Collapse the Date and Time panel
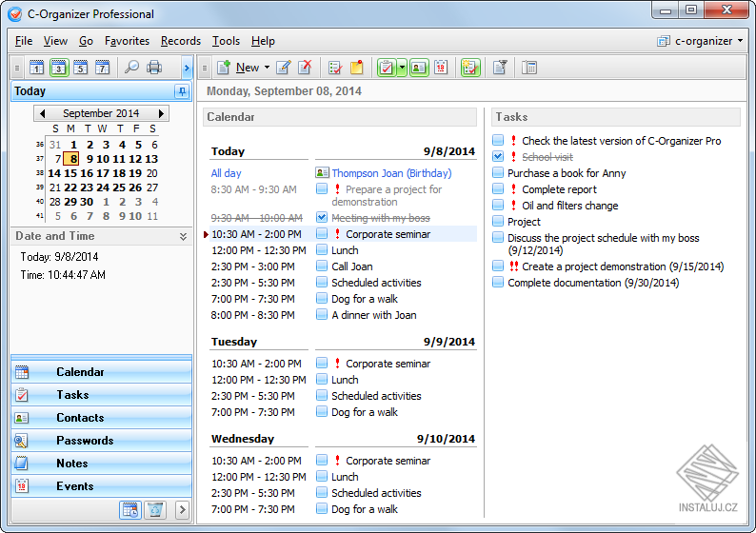Image resolution: width=756 pixels, height=533 pixels. tap(183, 236)
